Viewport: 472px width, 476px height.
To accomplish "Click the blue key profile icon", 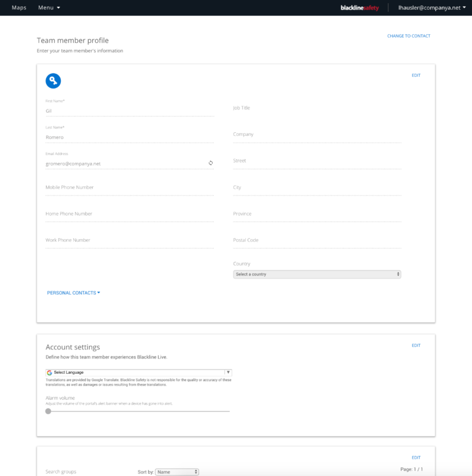I will (53, 81).
